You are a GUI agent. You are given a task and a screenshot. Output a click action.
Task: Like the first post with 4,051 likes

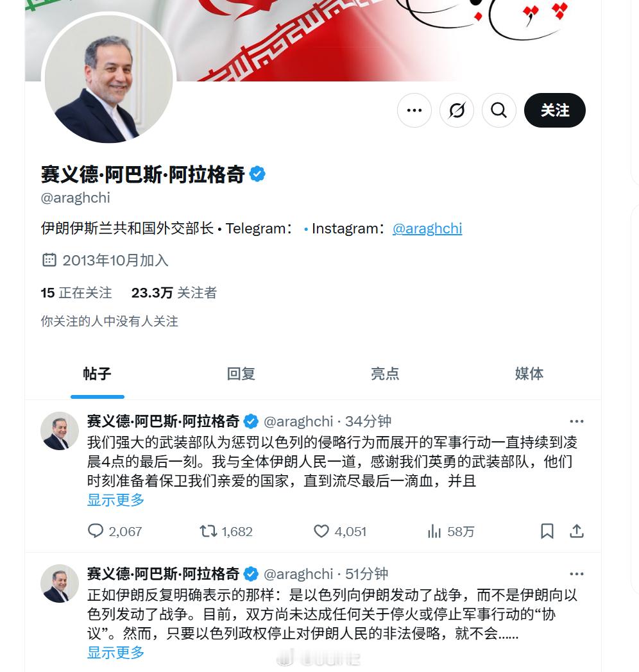point(321,532)
